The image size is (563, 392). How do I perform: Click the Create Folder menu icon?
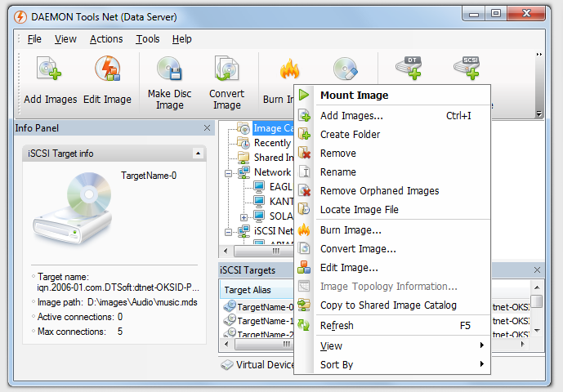(x=304, y=134)
